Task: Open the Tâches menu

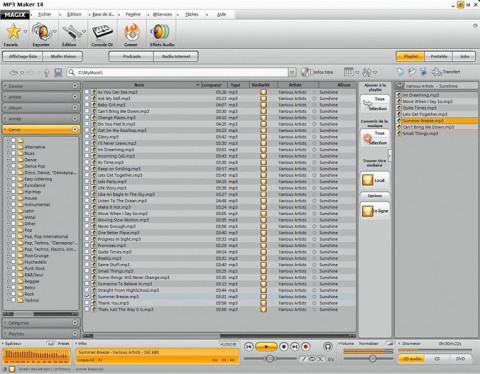Action: pyautogui.click(x=192, y=14)
